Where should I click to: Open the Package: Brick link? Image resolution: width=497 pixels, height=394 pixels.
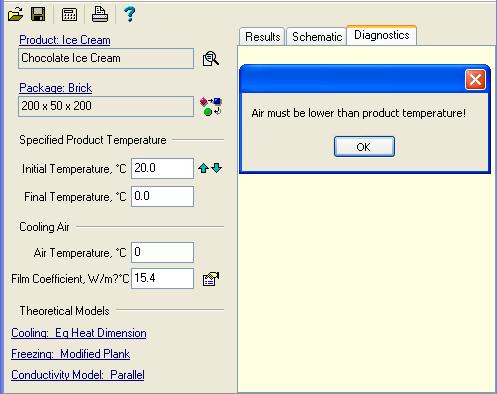(x=55, y=88)
